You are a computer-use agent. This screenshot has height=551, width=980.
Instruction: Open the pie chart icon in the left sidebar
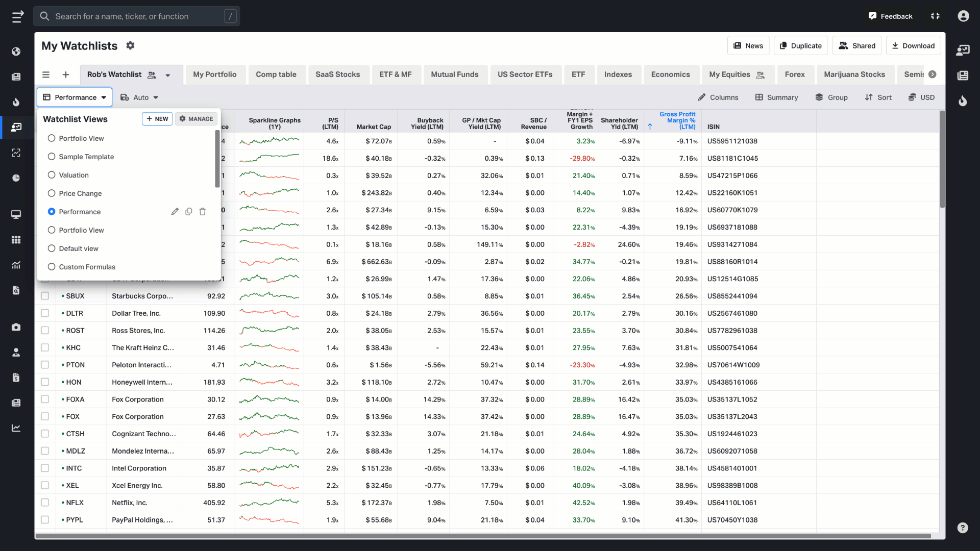[16, 178]
